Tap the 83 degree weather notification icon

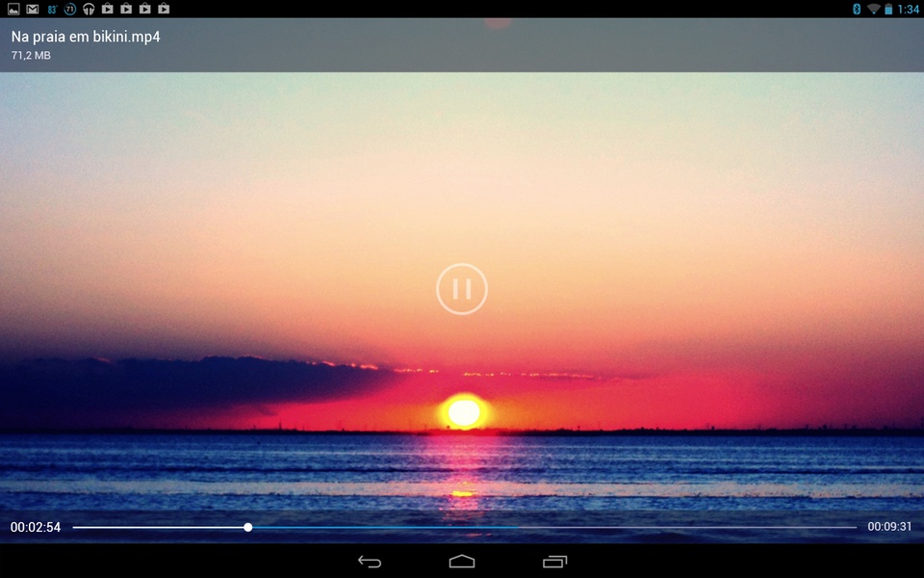[52, 9]
